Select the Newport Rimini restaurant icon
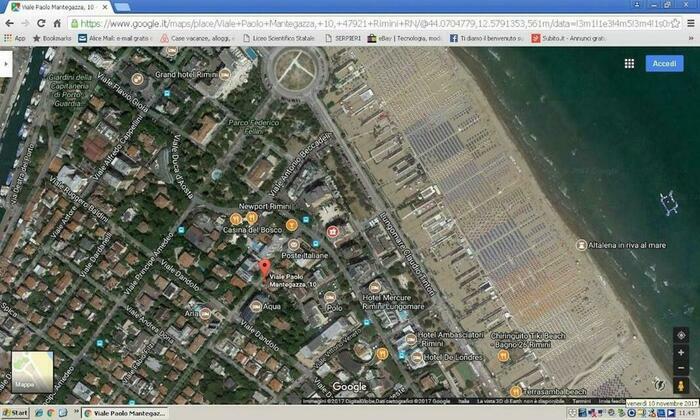 (x=252, y=218)
